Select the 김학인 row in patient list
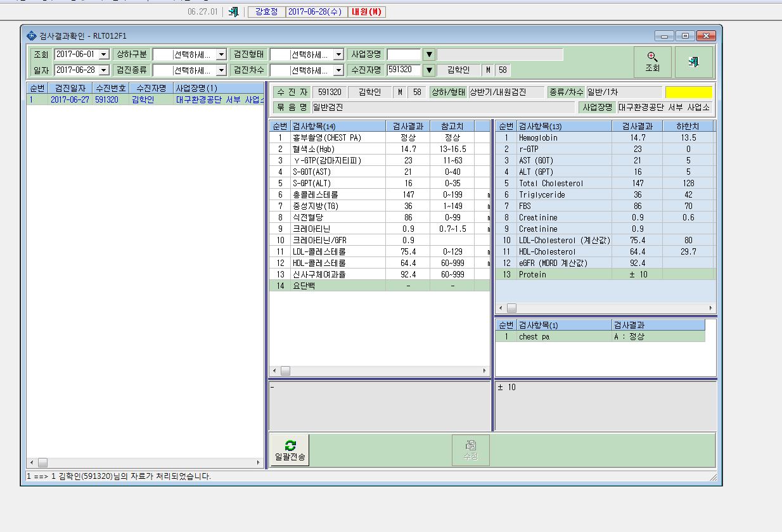782x532 pixels. click(144, 99)
